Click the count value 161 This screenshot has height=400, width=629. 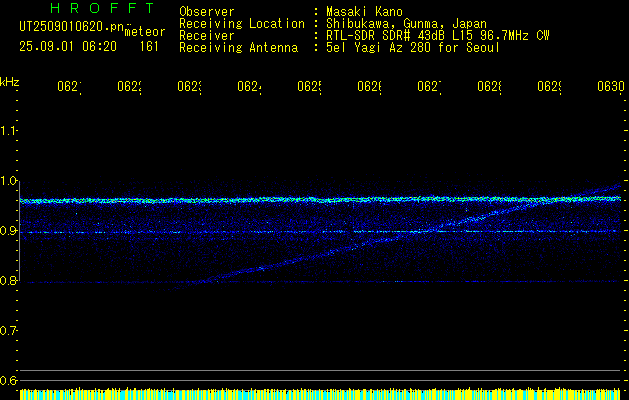149,47
